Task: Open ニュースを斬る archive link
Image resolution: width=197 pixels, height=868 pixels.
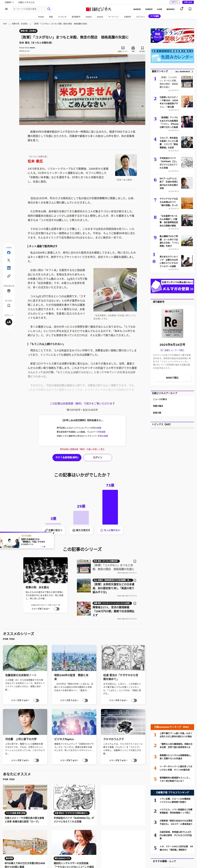Action: (x=160, y=399)
